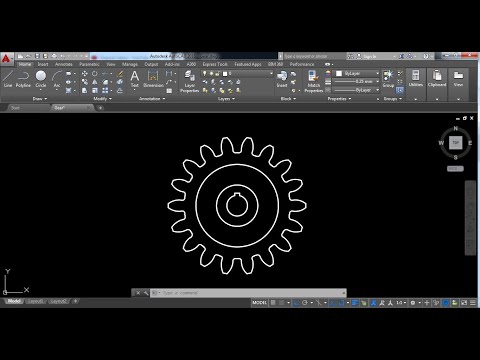Open the 0.25 mm lineweight dropdown
This screenshot has width=480, height=360.
[357, 81]
